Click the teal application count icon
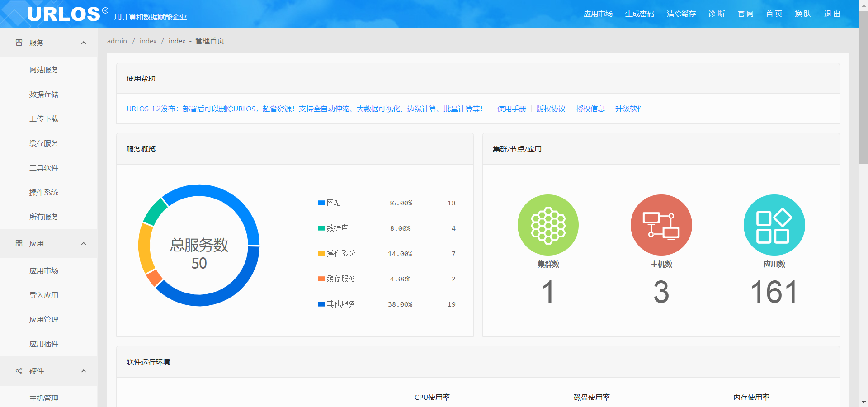Screen dimensions: 868x407 click(x=774, y=225)
